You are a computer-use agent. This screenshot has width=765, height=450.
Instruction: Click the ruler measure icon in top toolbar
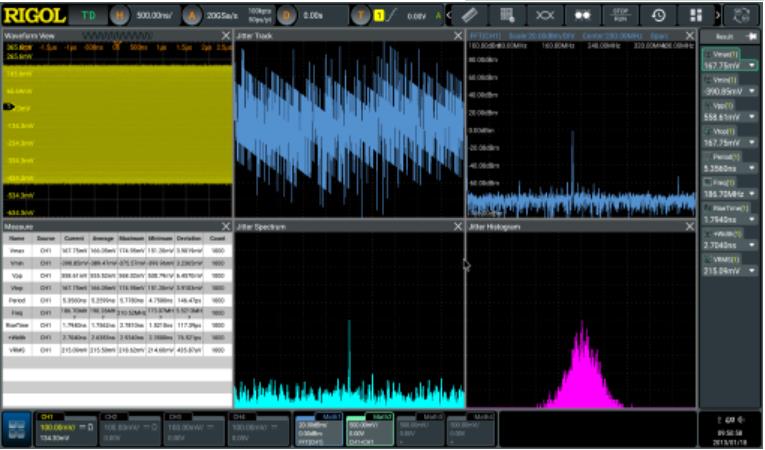point(471,16)
